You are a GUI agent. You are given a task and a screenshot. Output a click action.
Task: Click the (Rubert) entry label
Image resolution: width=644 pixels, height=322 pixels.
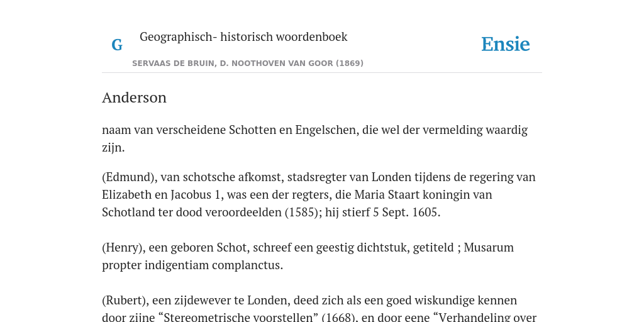click(125, 300)
